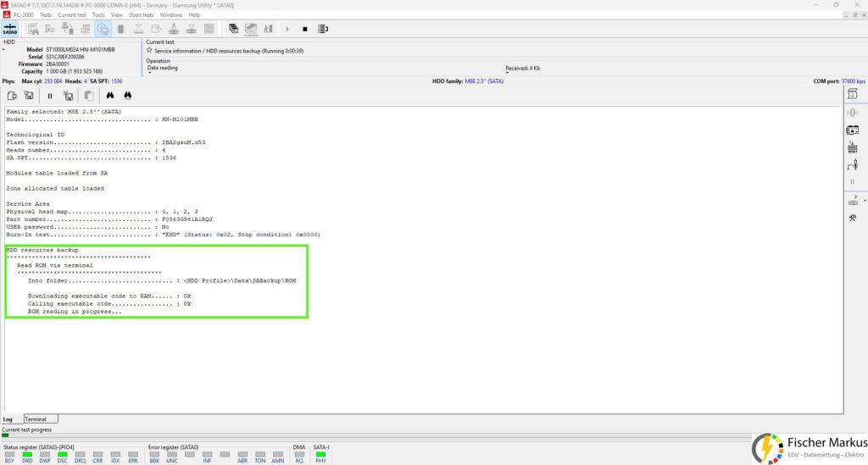
Task: Click the SATA0 port selector icon
Action: click(10, 29)
